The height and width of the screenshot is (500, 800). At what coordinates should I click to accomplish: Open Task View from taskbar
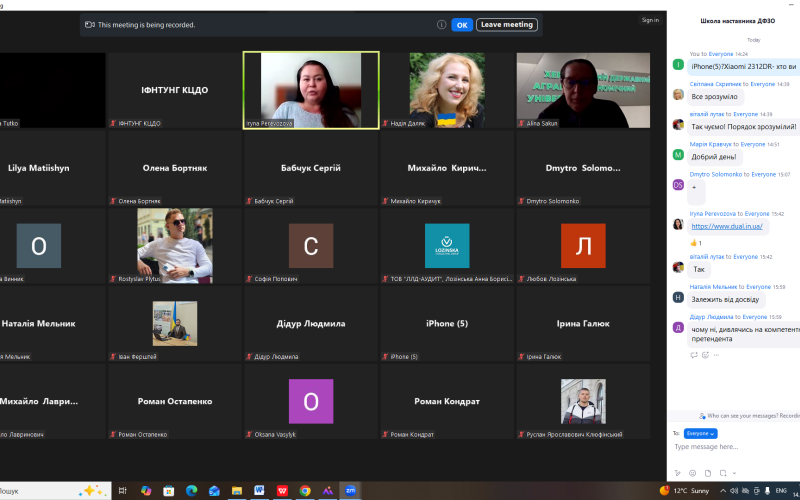[x=122, y=491]
